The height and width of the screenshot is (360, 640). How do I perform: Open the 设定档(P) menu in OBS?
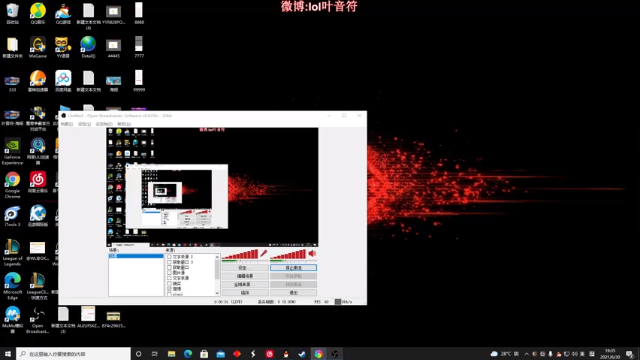point(104,124)
